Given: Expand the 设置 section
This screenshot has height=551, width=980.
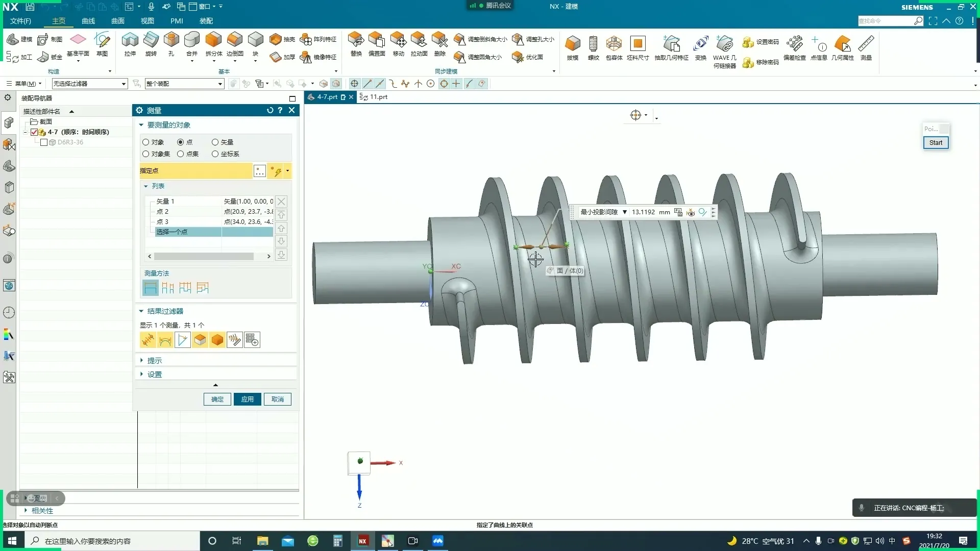Looking at the screenshot, I should click(x=154, y=374).
